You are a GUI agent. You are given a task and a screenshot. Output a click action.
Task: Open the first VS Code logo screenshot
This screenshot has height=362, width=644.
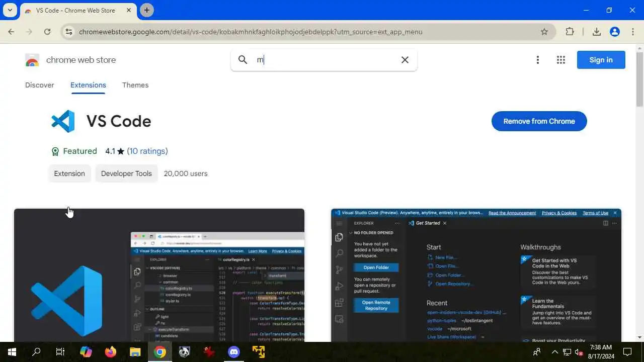click(x=159, y=275)
